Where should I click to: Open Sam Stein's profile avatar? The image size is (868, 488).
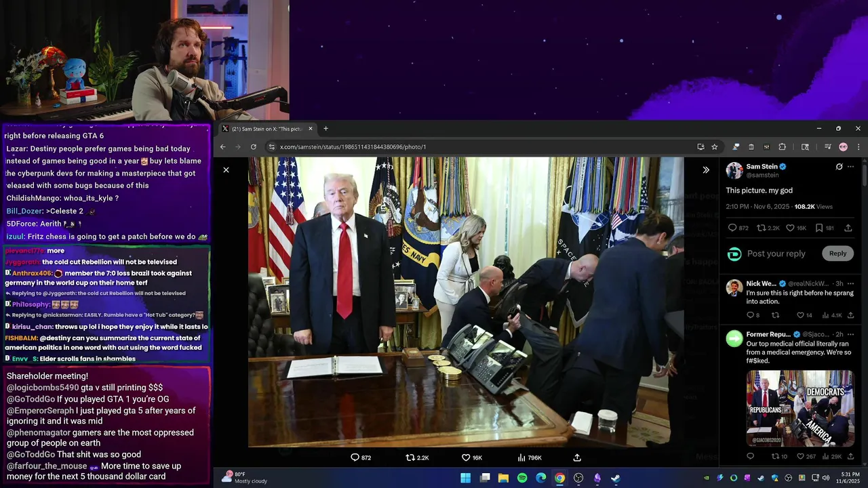click(734, 170)
